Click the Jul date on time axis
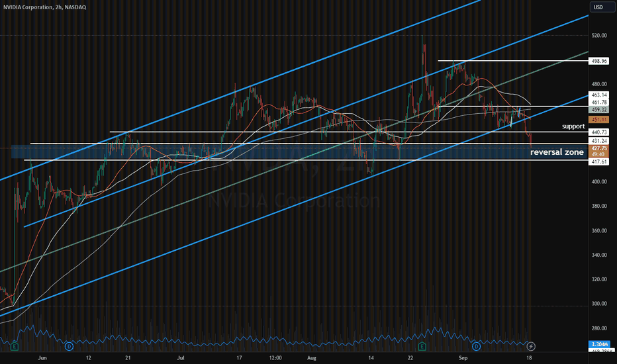 pos(181,357)
